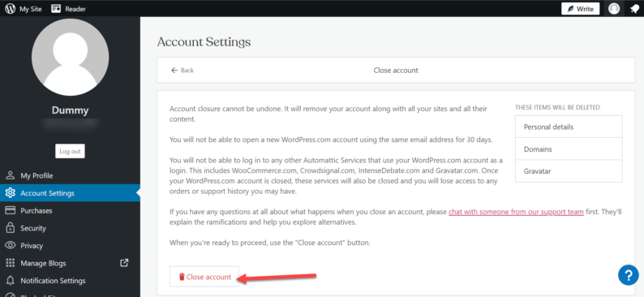Viewport: 644px width, 297px height.
Task: Click the Privacy eye icon
Action: tap(11, 246)
